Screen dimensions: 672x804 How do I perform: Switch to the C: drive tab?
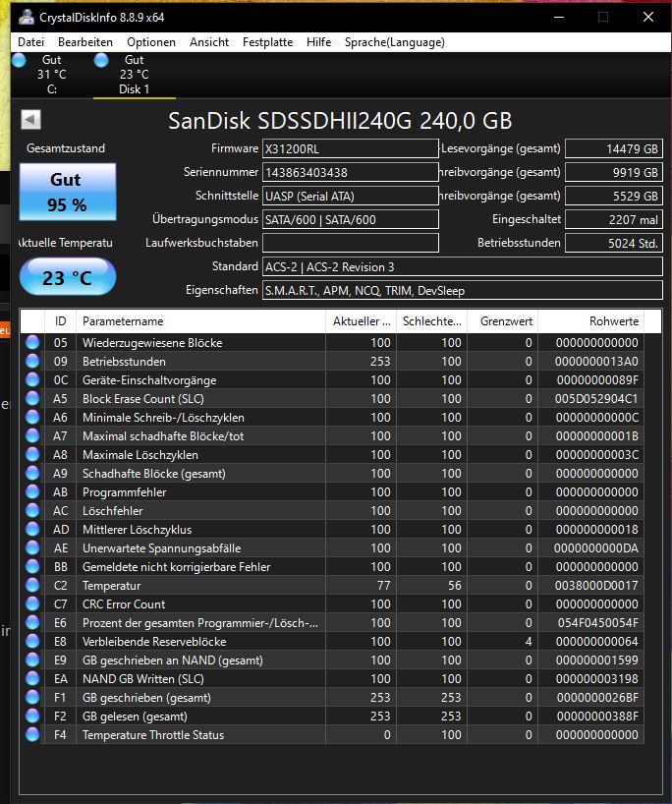pyautogui.click(x=51, y=75)
